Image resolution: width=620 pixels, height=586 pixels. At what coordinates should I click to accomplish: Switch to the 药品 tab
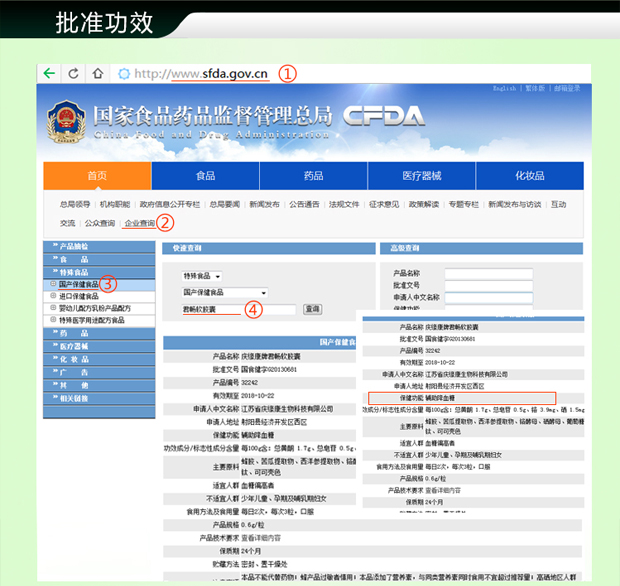314,176
